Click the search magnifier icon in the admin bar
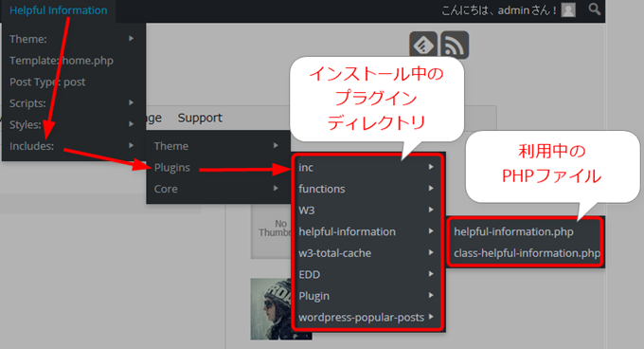 (595, 9)
